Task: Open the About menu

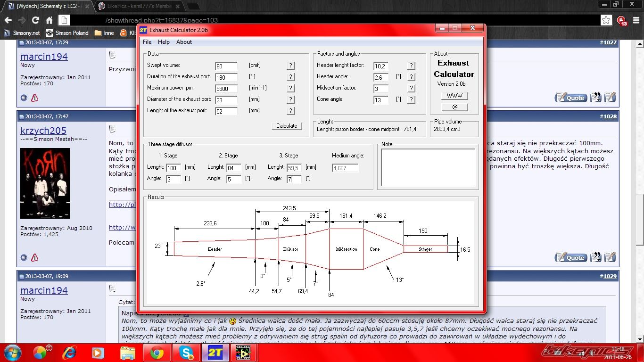Action: 184,42
